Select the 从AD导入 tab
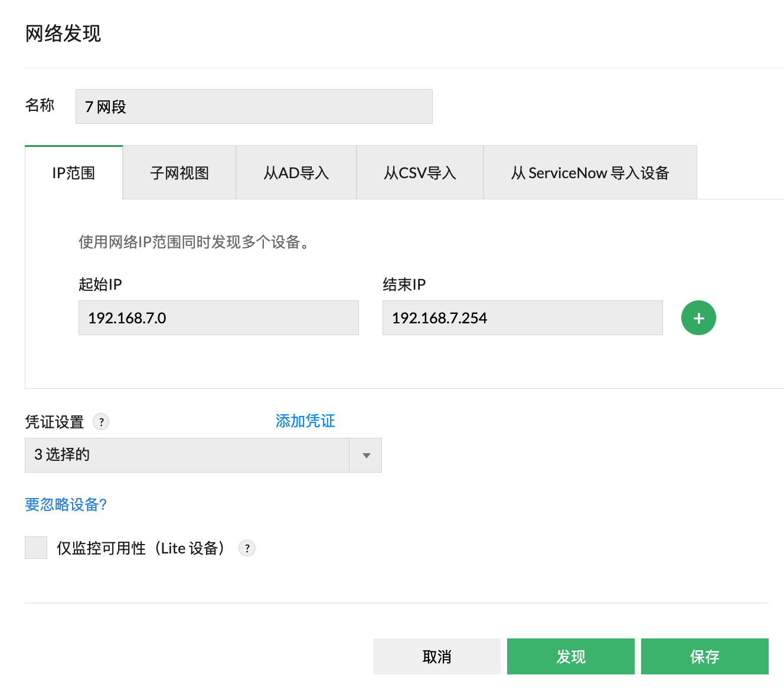784x688 pixels. (296, 172)
